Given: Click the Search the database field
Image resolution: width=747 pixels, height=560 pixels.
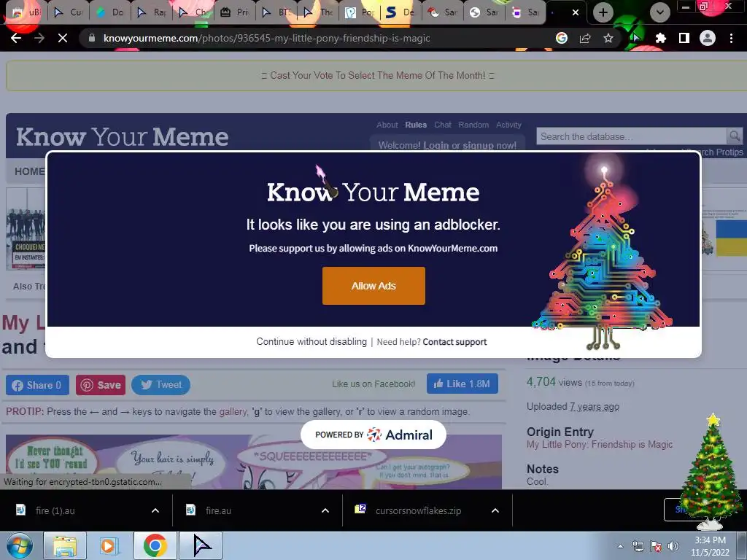Looking at the screenshot, I should [631, 136].
